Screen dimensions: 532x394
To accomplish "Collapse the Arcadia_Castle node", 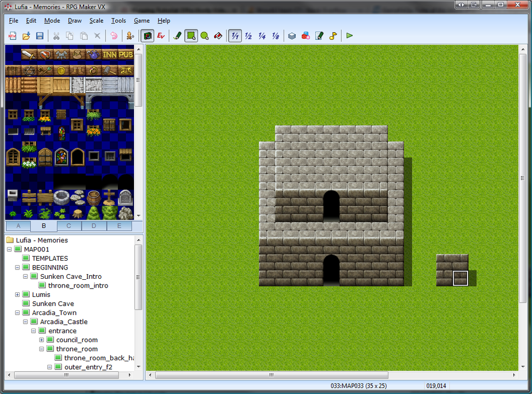I will tap(25, 322).
